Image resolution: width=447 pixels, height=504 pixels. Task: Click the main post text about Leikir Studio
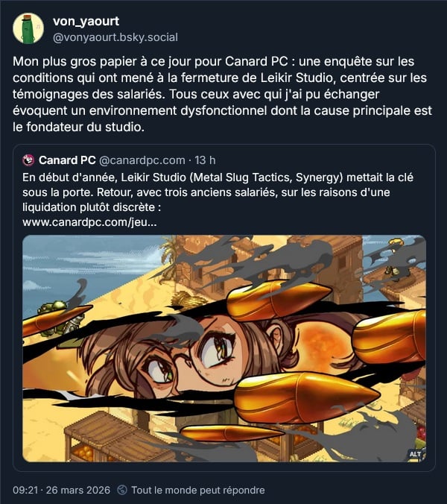[x=222, y=94]
